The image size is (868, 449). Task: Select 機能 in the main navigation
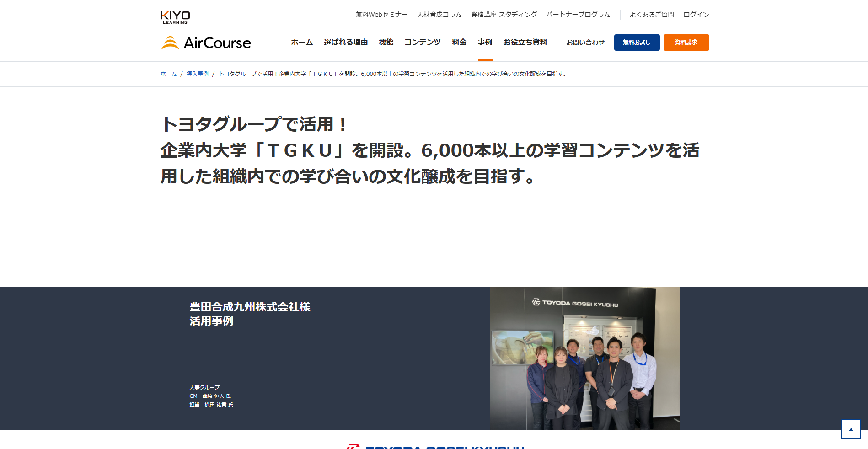point(386,43)
